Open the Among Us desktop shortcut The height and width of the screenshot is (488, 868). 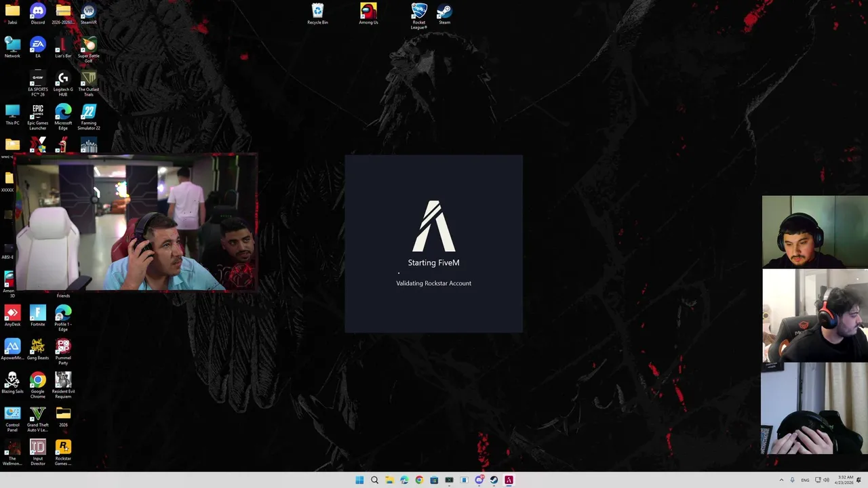pos(368,14)
